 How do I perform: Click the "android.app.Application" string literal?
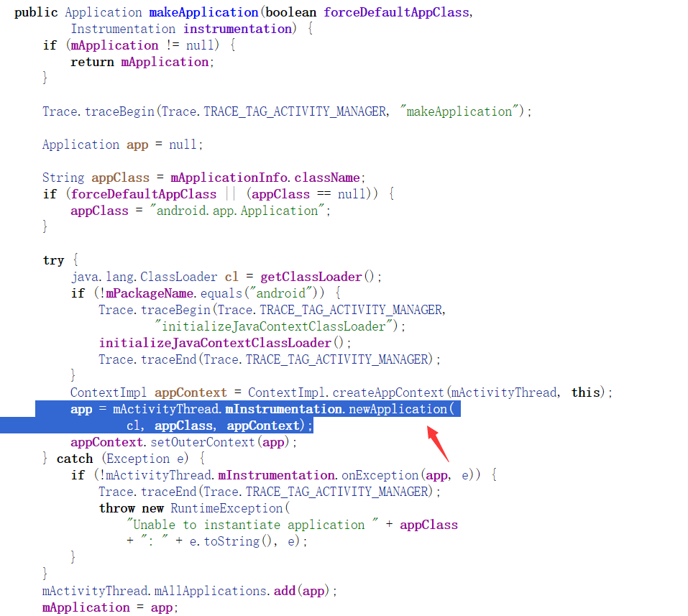coord(237,211)
